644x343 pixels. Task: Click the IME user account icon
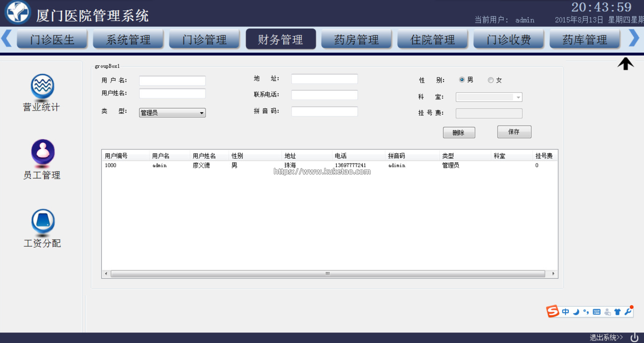[x=607, y=312]
